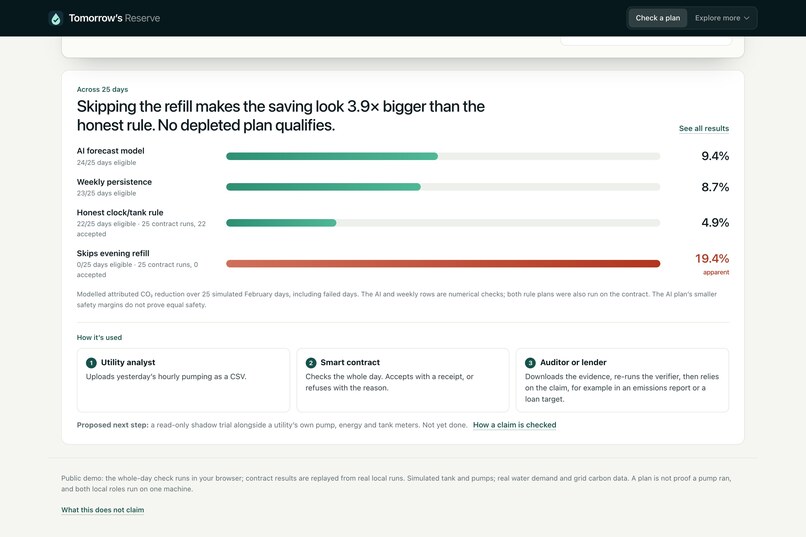806x537 pixels.
Task: Click the Explore more chevron arrow
Action: 746,18
